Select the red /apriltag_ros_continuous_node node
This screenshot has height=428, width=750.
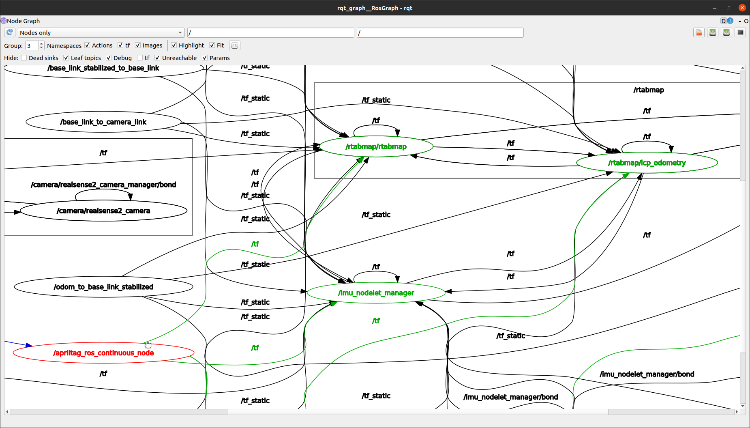(102, 353)
